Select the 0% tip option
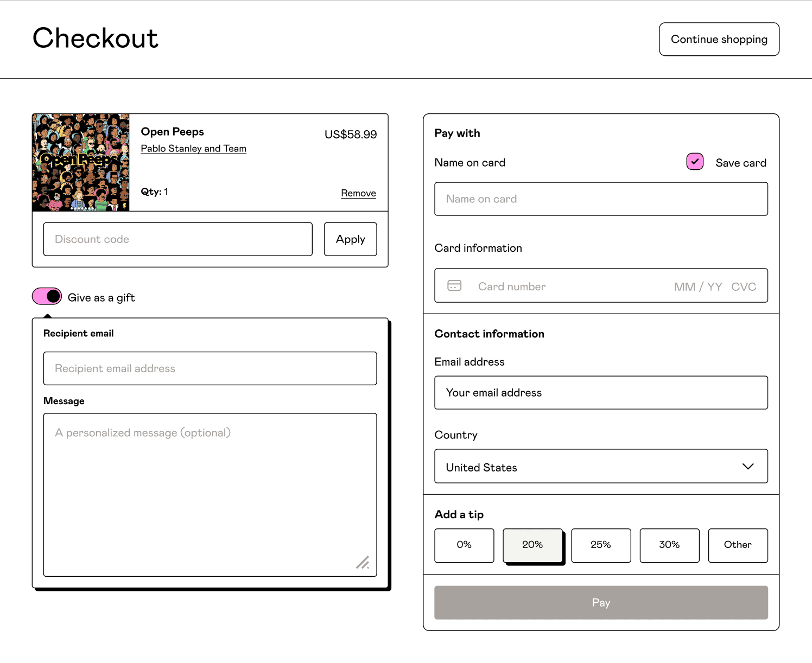 464,545
